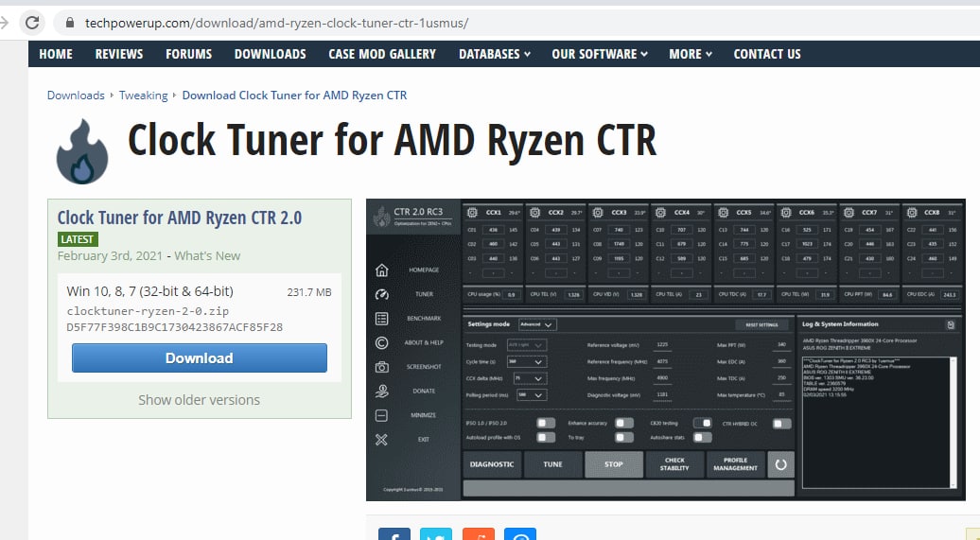
Task: Click the blue Download button
Action: coord(200,358)
